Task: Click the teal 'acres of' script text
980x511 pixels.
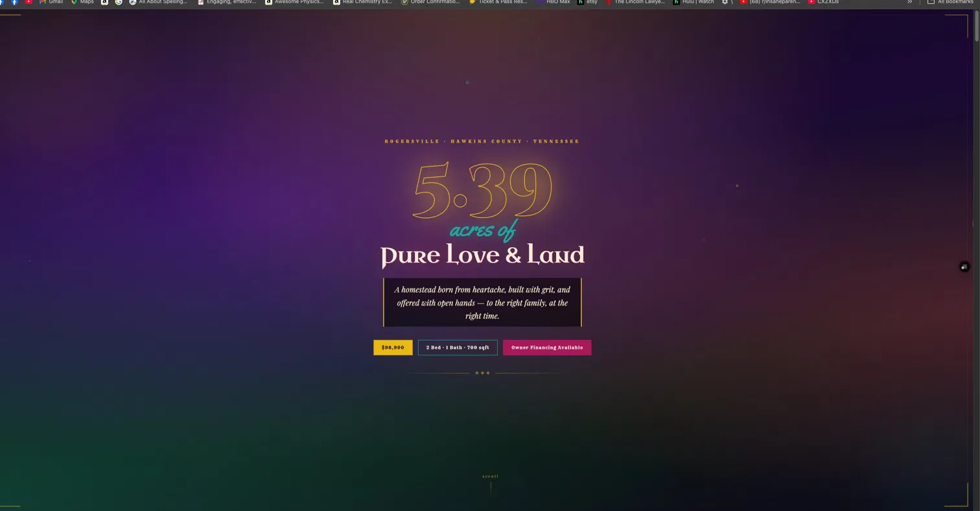Action: 483,230
